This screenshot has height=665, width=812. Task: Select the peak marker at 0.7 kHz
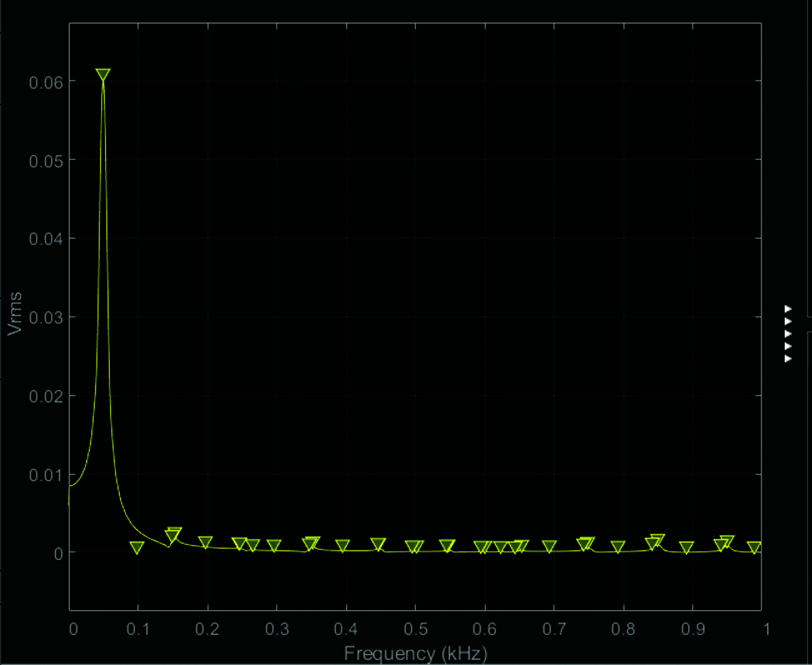click(x=550, y=547)
